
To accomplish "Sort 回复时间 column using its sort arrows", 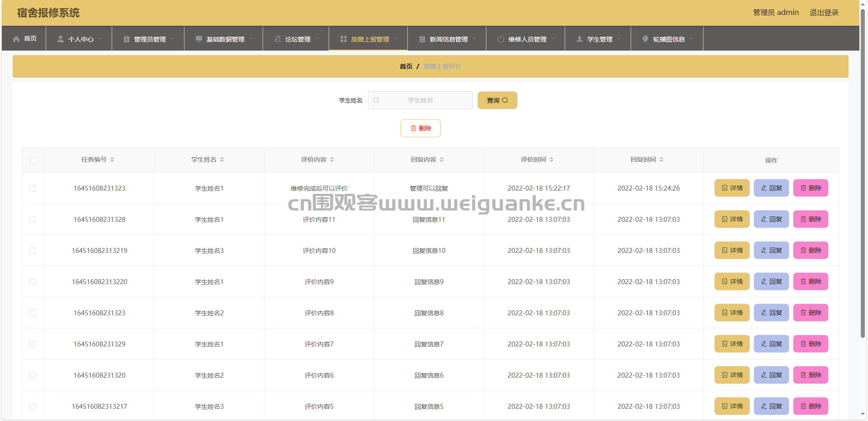I will pos(661,159).
